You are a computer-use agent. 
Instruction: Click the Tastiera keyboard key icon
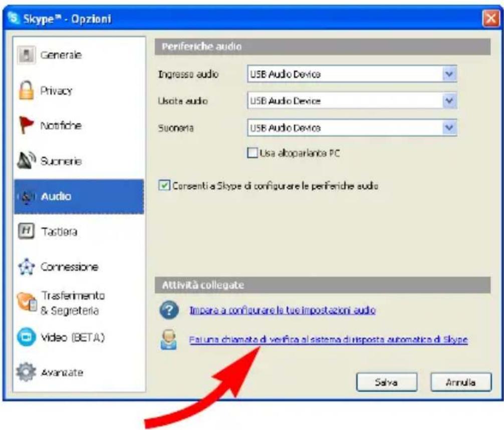click(26, 231)
